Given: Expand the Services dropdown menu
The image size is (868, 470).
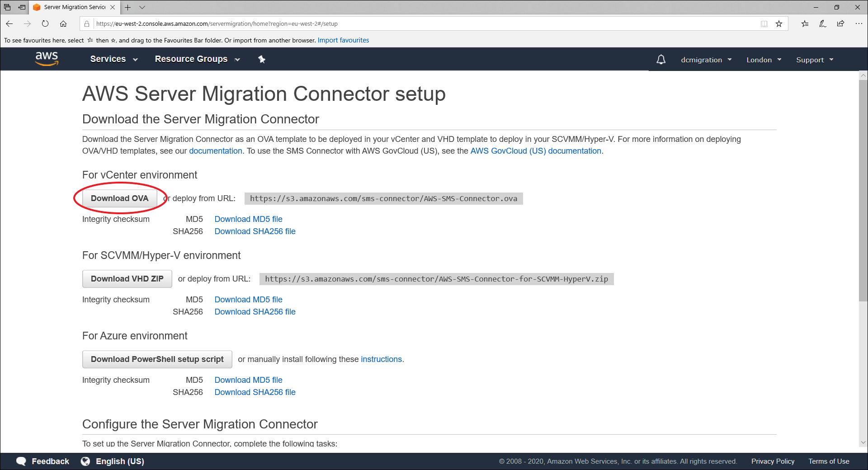Looking at the screenshot, I should [113, 59].
